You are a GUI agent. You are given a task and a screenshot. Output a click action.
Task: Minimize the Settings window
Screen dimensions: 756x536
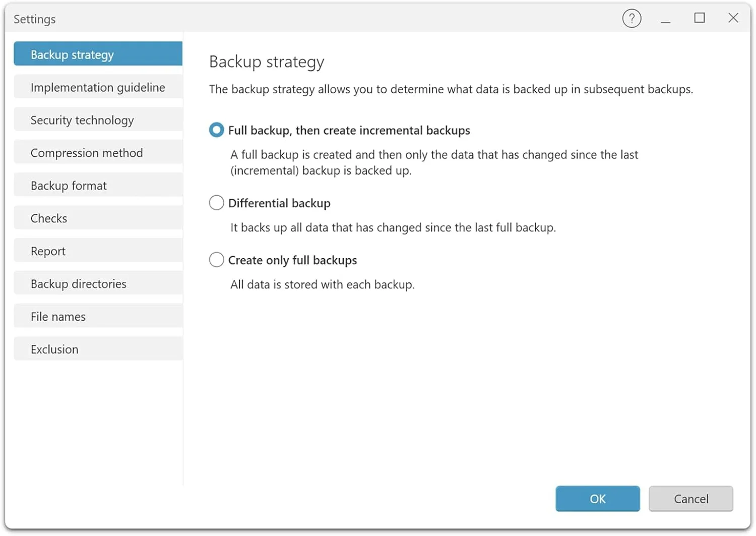point(666,18)
